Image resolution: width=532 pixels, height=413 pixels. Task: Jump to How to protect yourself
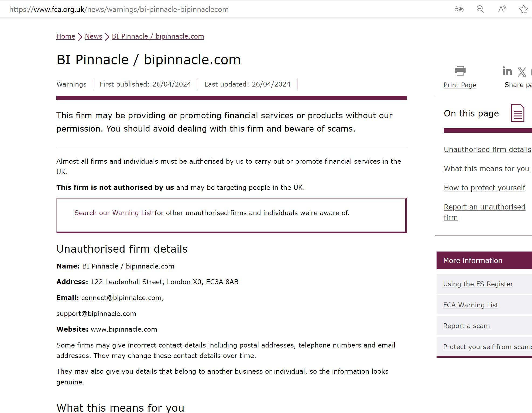point(484,188)
